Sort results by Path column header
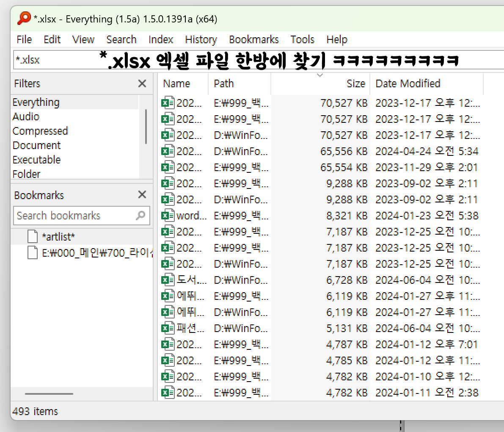This screenshot has width=504, height=432. coord(240,83)
